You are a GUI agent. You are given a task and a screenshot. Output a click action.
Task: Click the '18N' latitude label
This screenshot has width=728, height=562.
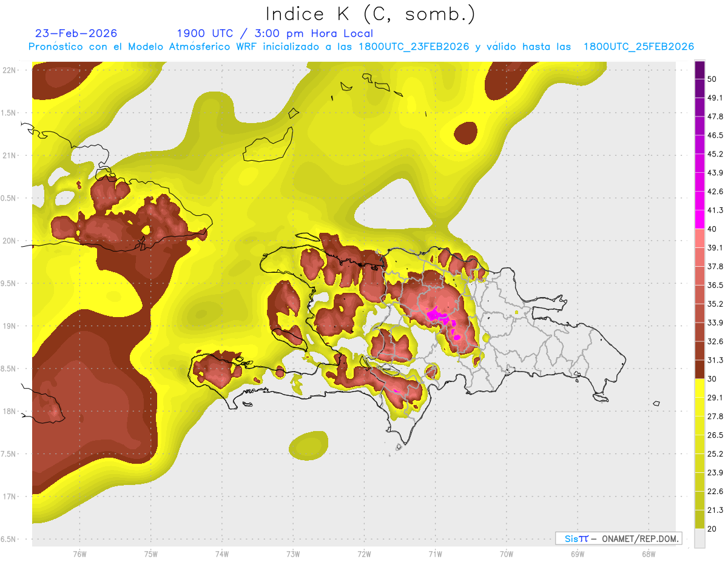point(9,411)
